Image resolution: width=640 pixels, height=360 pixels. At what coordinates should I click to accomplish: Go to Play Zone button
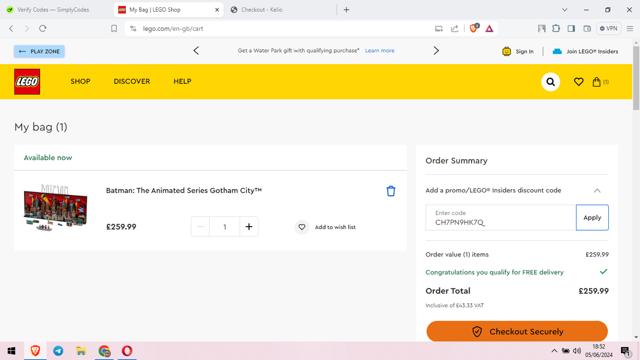point(39,51)
